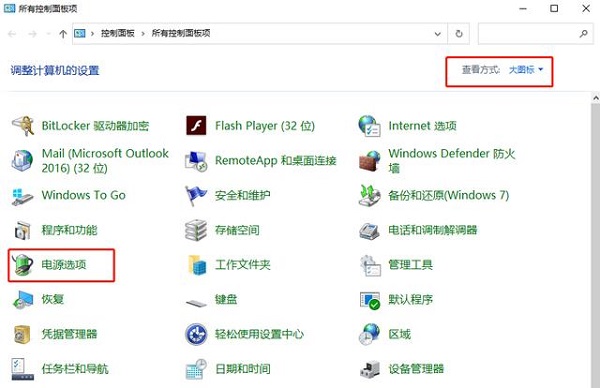The image size is (600, 388).
Task: Click the title bar control panel window icon
Action: [10, 8]
